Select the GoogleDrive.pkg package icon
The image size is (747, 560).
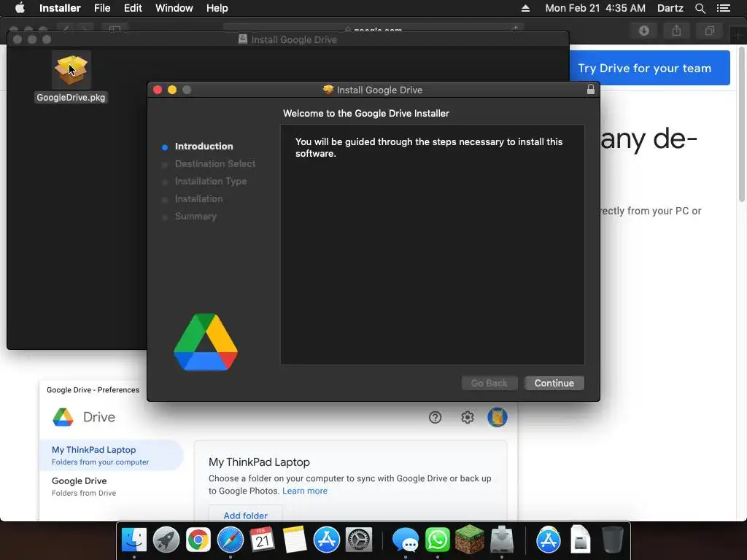click(71, 69)
